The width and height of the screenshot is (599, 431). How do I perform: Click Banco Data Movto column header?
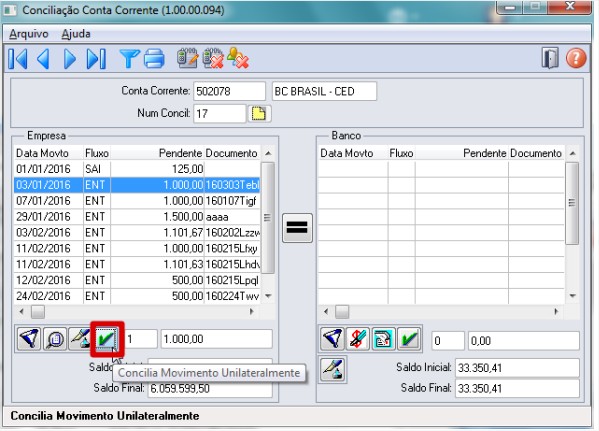tap(353, 153)
